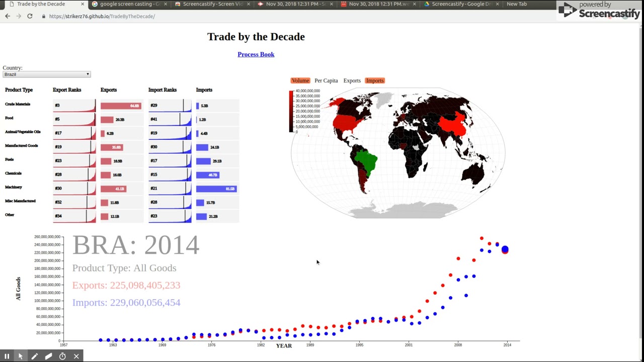Click the 46.7B Chemicals imports bar
Screen dimensions: 644x362
pyautogui.click(x=208, y=175)
